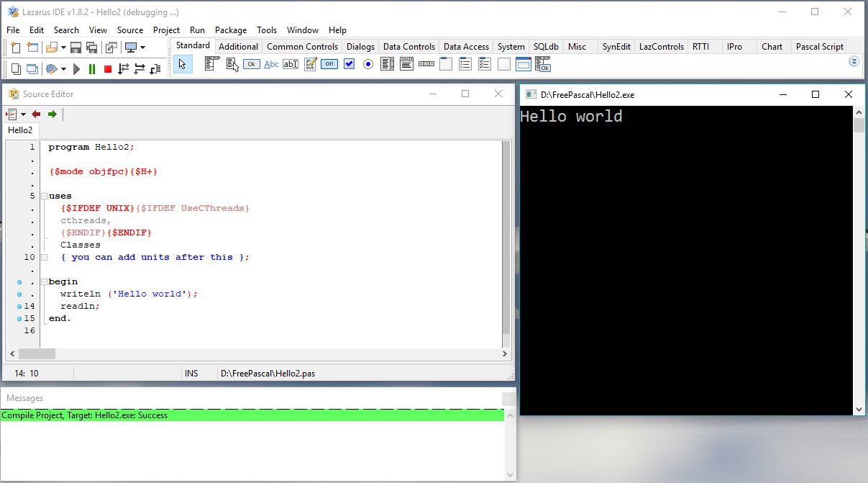
Task: Click the Step Into debug icon
Action: [124, 69]
